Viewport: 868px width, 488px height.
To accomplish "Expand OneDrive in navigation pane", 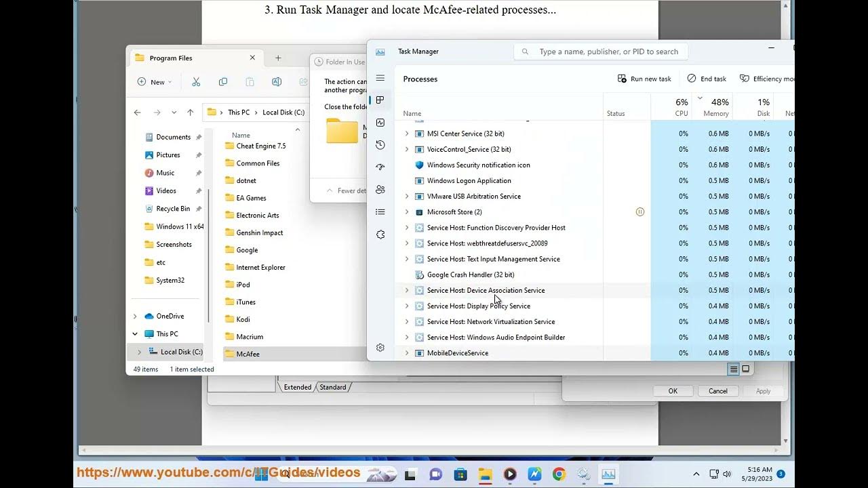I will (135, 317).
